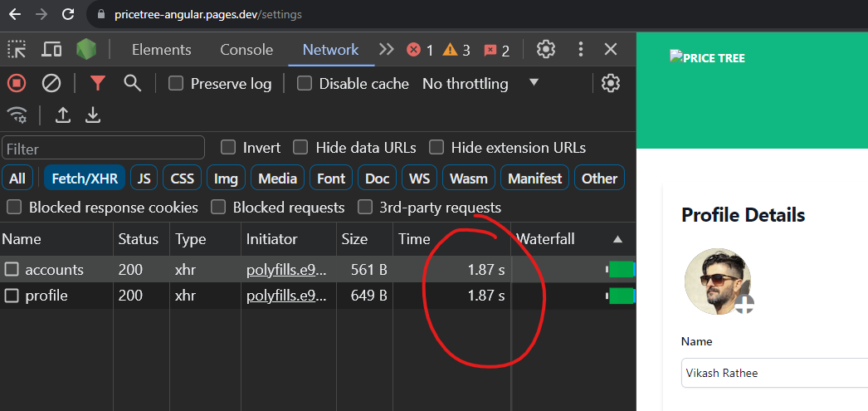Switch to the Elements tab
Image resolution: width=868 pixels, height=411 pixels.
pyautogui.click(x=161, y=50)
